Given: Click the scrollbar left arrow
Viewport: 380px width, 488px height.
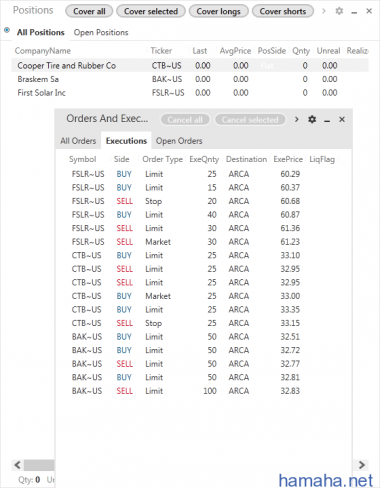Looking at the screenshot, I should [x=18, y=465].
